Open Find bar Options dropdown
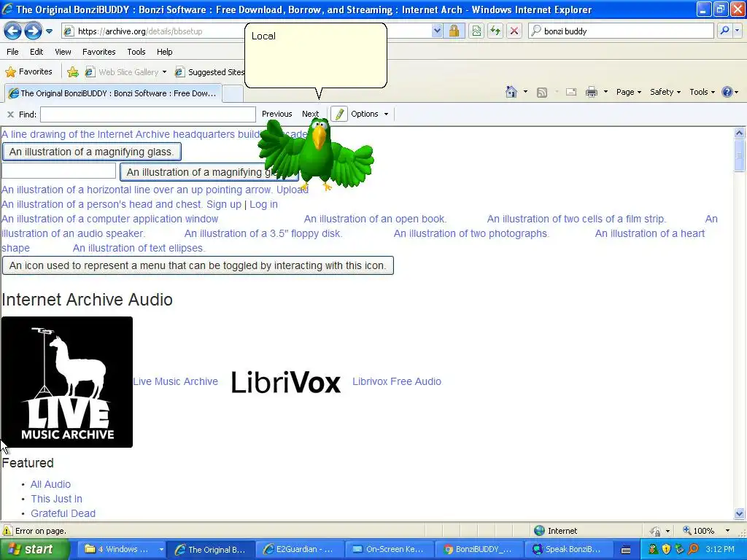 (x=370, y=114)
